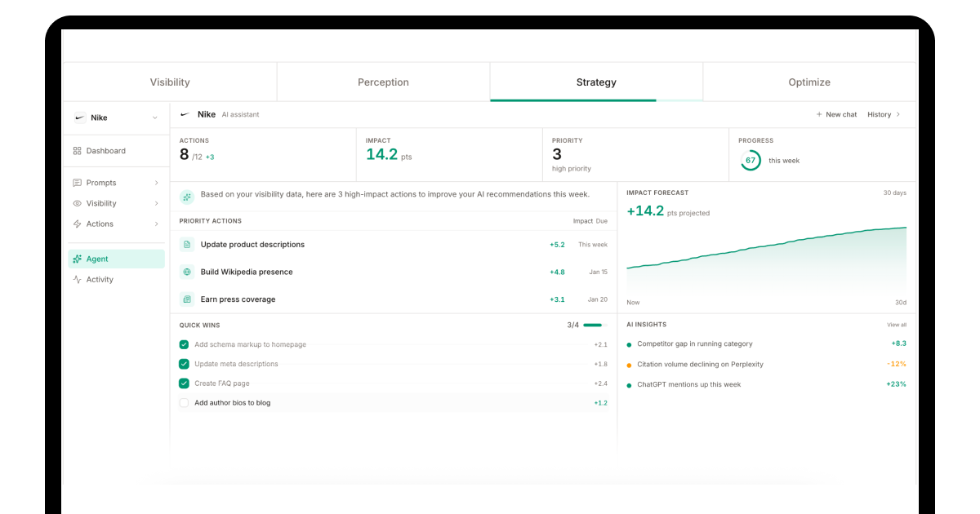The image size is (980, 514).
Task: Expand the Prompts submenu chevron
Action: [156, 183]
